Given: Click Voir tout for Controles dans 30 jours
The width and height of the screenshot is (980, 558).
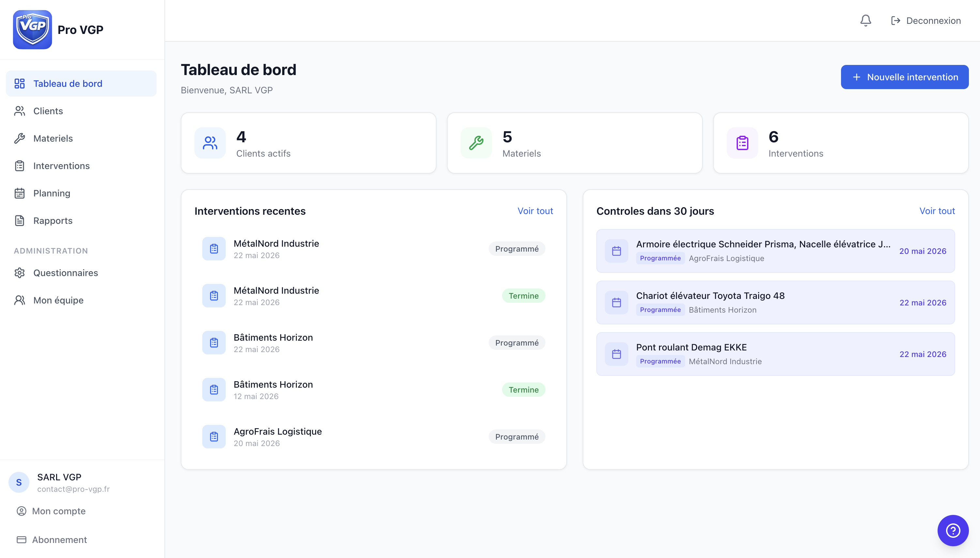Looking at the screenshot, I should tap(937, 211).
